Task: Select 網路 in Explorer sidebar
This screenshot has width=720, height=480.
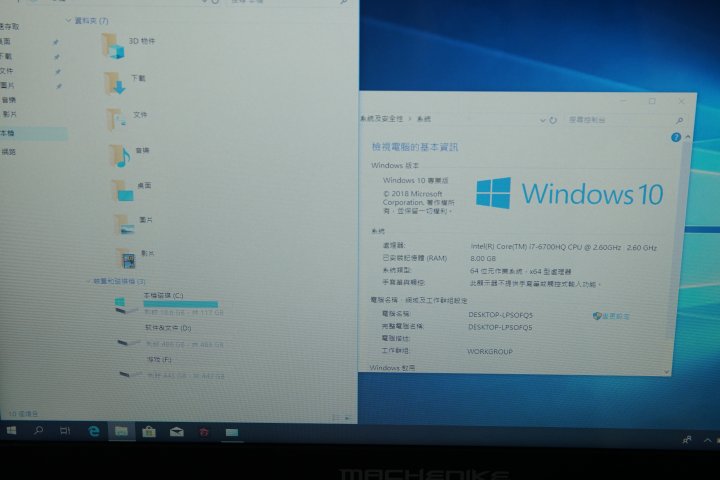Action: 9,152
